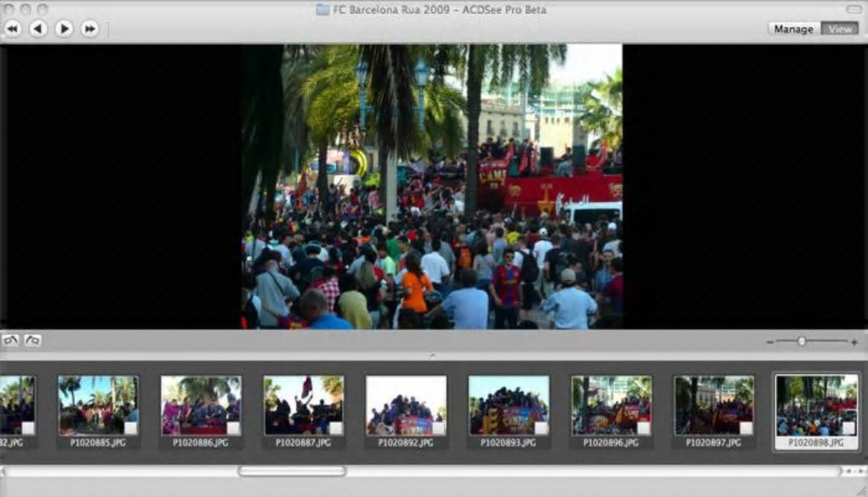Click the filmstrip scroll right arrow

[860, 471]
